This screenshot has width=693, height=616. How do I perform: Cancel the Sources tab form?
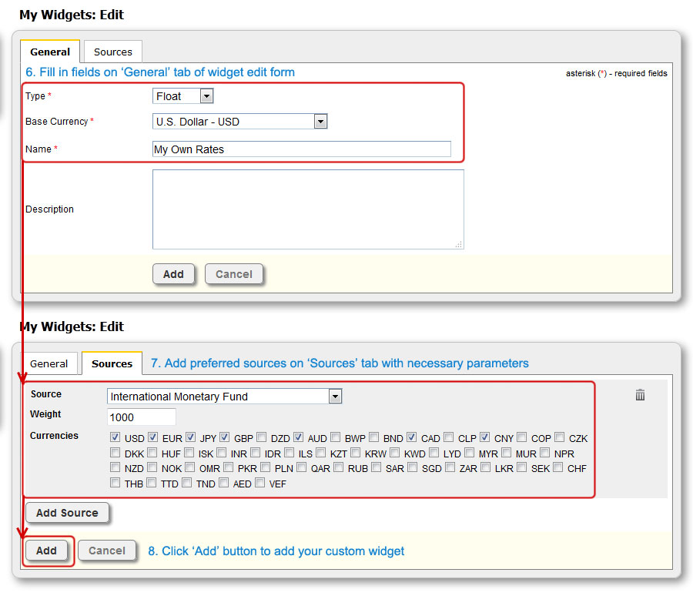107,551
